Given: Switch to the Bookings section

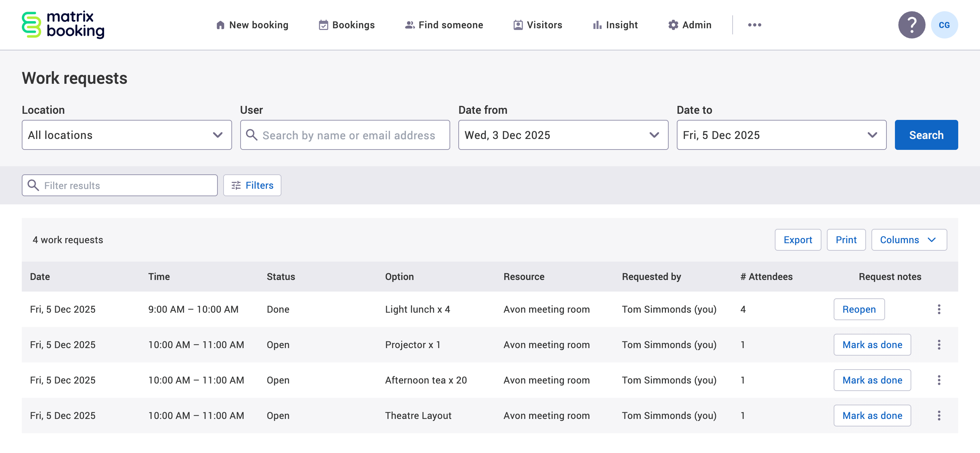Looking at the screenshot, I should [x=346, y=25].
